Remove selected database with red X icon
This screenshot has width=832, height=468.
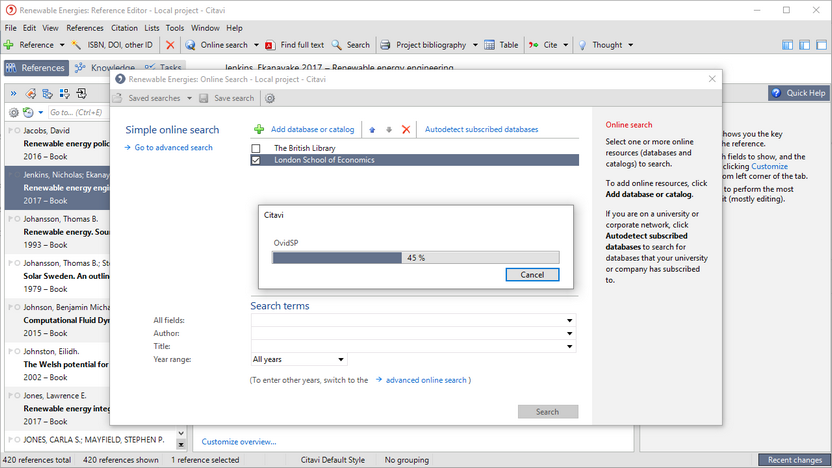click(406, 129)
